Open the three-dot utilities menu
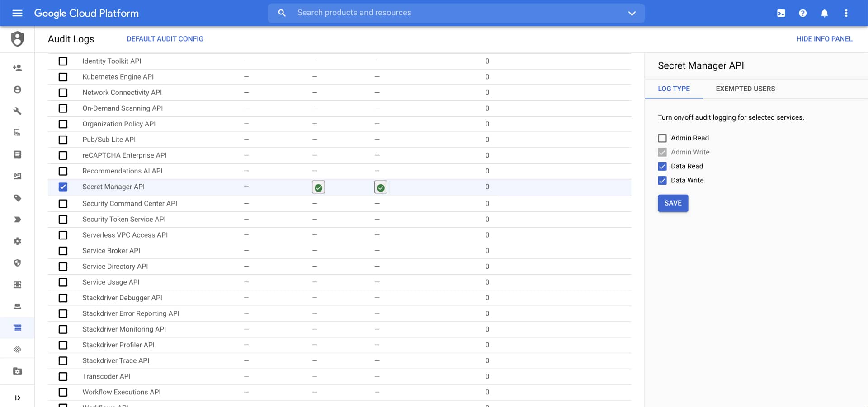 tap(846, 13)
